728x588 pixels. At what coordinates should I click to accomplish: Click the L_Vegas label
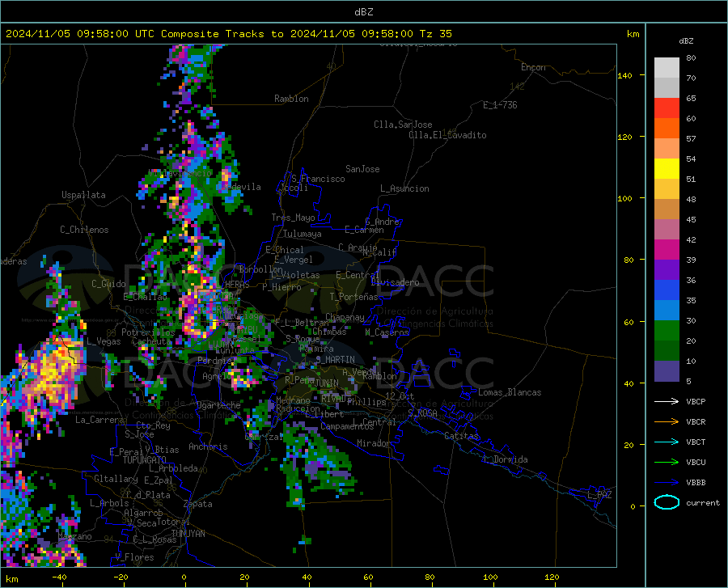pos(104,341)
